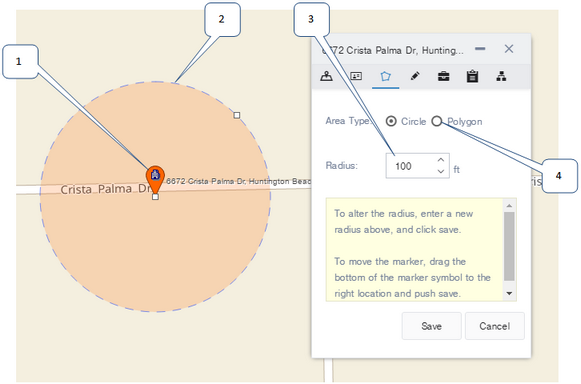Viewport: 581px width, 384px height.
Task: Select the polygon area tab icon
Action: tap(385, 76)
